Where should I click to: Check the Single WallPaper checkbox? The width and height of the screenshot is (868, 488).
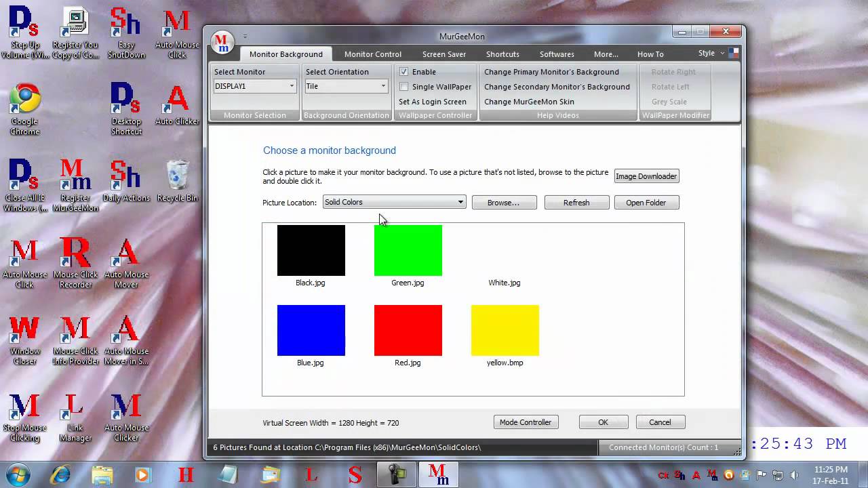pos(404,87)
